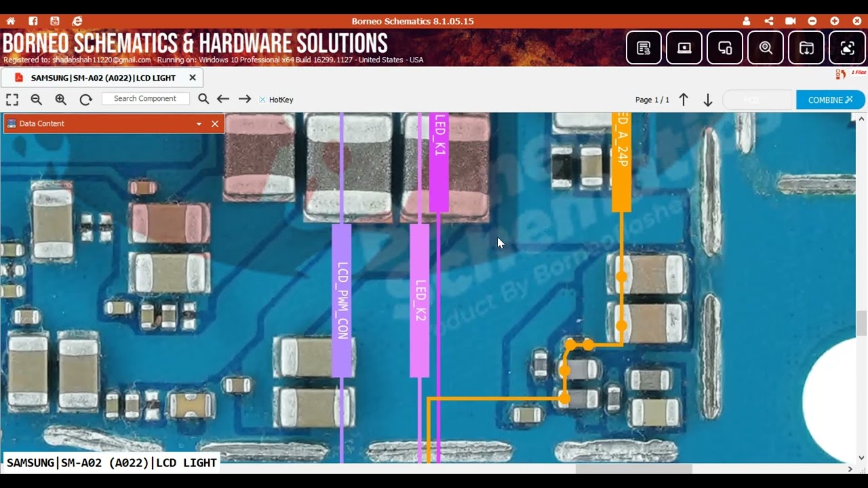Click the faded PCB button
868x488 pixels.
757,100
